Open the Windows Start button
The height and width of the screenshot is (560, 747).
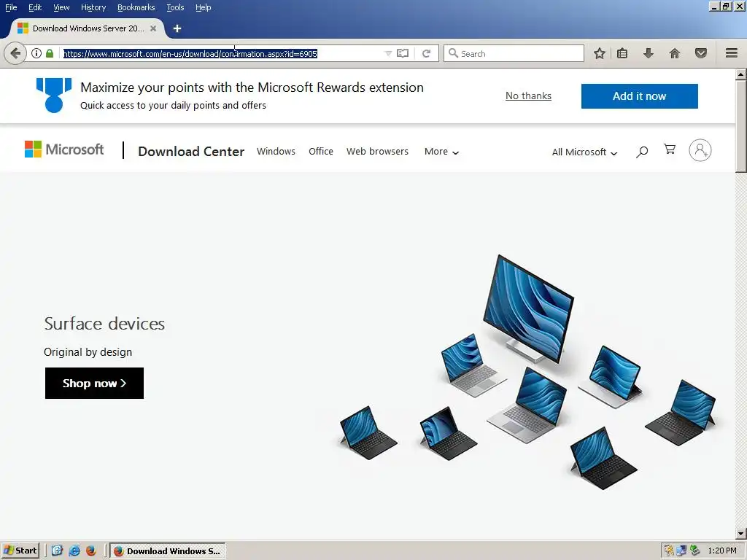click(20, 551)
